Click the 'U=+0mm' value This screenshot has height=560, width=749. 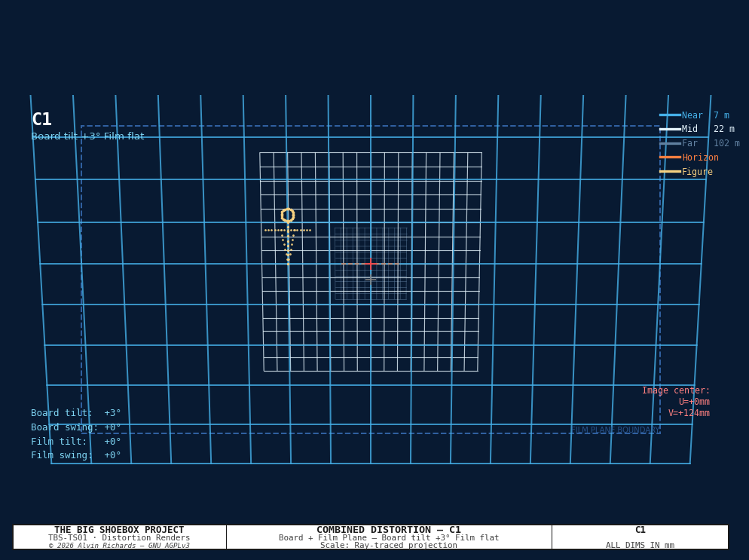coord(694,402)
